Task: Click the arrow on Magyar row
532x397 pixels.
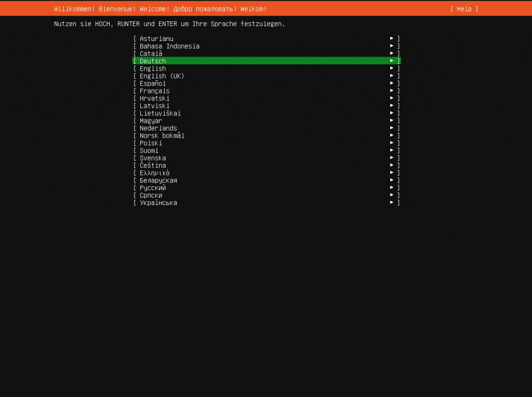Action: (x=392, y=120)
